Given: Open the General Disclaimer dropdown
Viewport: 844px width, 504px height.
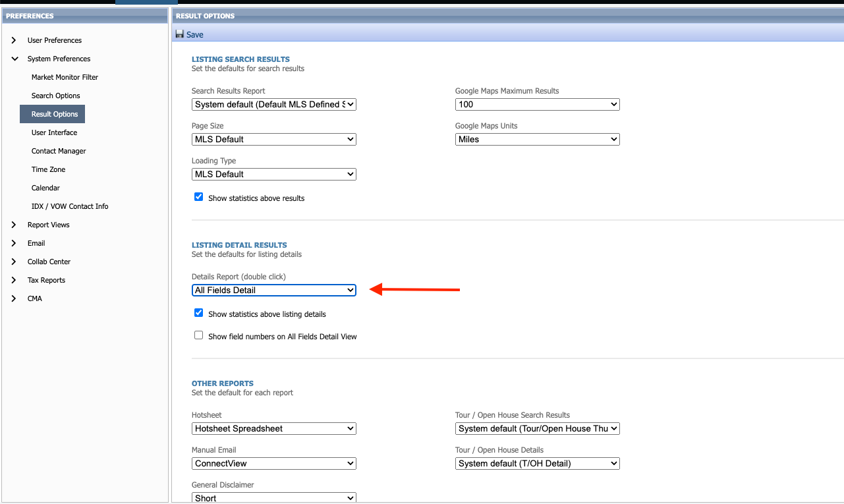Looking at the screenshot, I should click(274, 498).
